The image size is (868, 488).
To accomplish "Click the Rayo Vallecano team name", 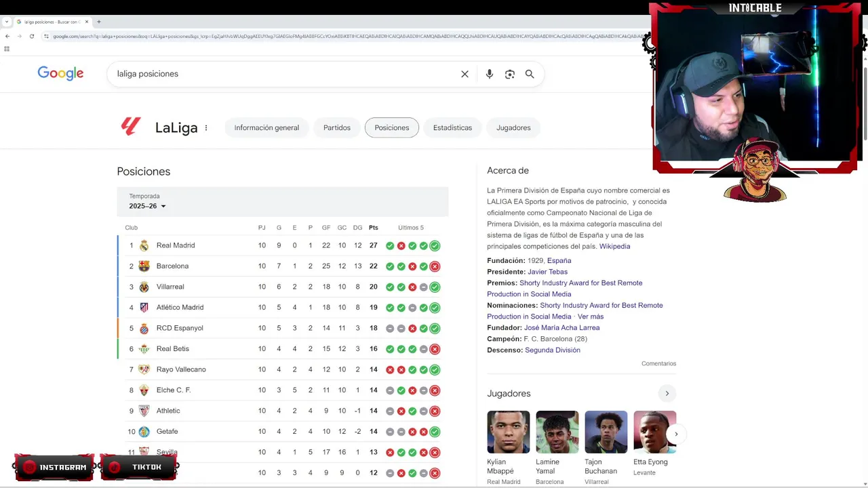I will [x=181, y=369].
